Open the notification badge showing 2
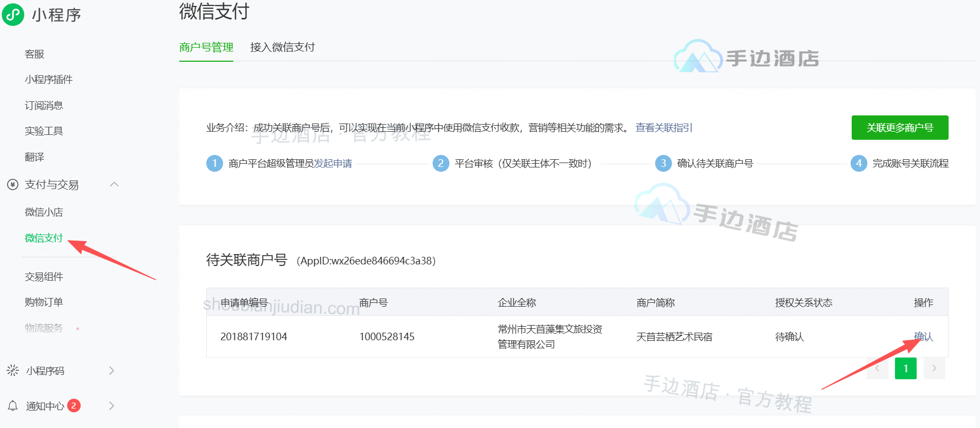Screen dimensions: 980x428 [x=74, y=405]
